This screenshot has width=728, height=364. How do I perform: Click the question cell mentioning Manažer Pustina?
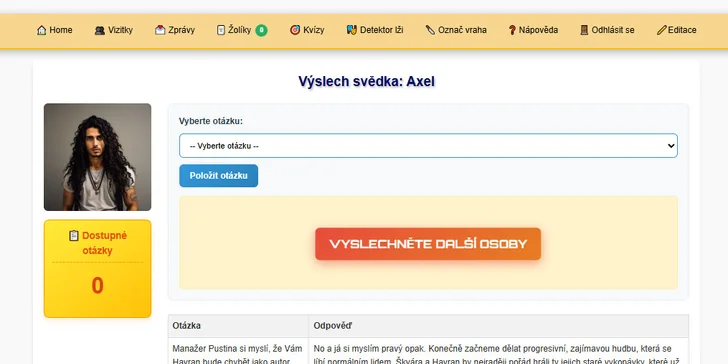tap(238, 351)
